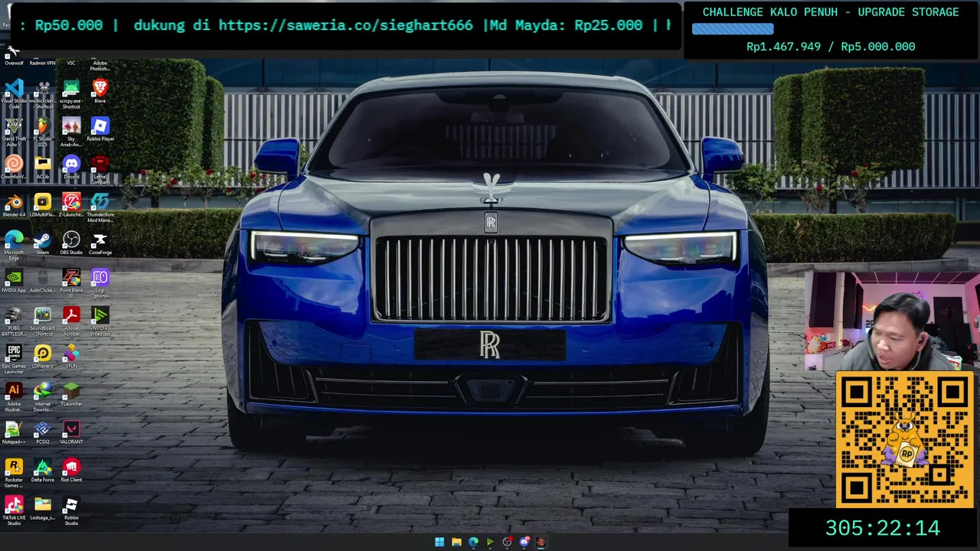Launch Z-Launcher desktop shortcut
Viewport: 980px width, 551px height.
pos(71,204)
